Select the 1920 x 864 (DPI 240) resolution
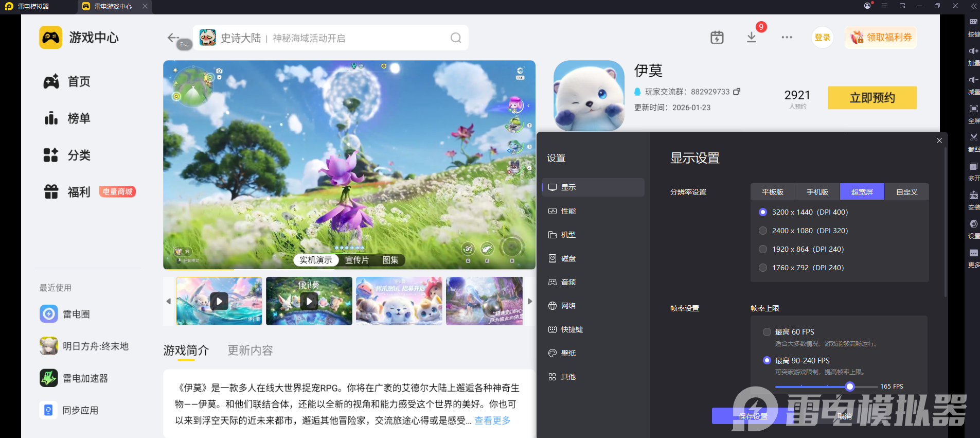This screenshot has width=980, height=438. point(801,249)
